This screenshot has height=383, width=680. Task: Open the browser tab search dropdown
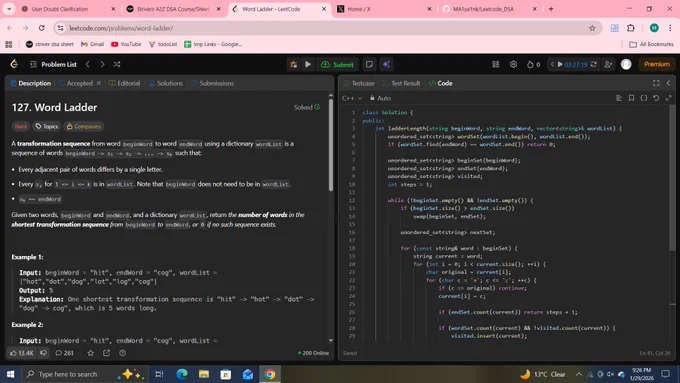coord(9,9)
